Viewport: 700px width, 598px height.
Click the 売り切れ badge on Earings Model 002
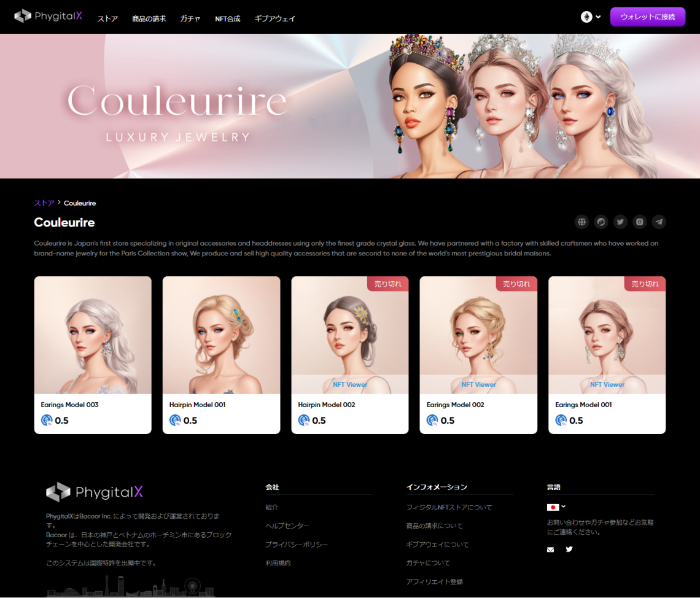click(516, 284)
